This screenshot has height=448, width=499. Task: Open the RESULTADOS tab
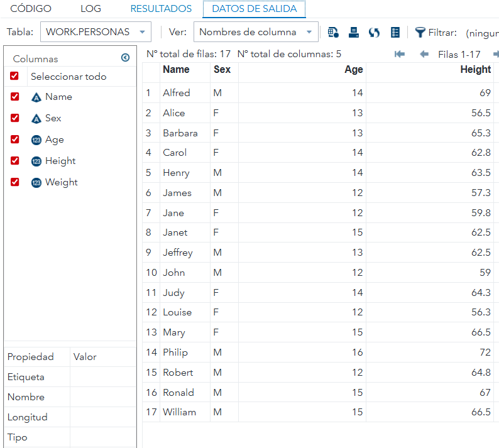tap(161, 9)
